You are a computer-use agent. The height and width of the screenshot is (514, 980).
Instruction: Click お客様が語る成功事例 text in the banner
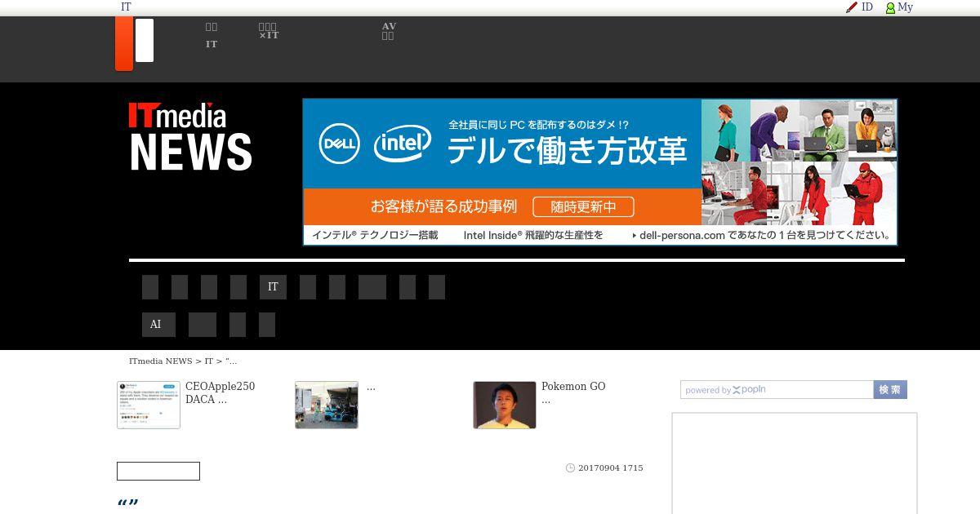click(443, 207)
